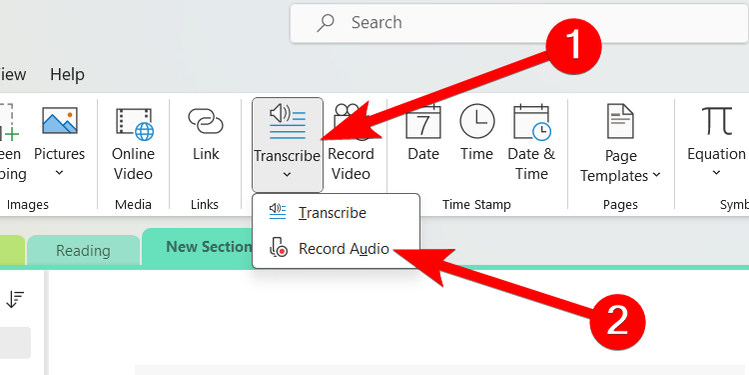The height and width of the screenshot is (375, 749).
Task: Expand the Transcribe dropdown chevron
Action: (287, 175)
